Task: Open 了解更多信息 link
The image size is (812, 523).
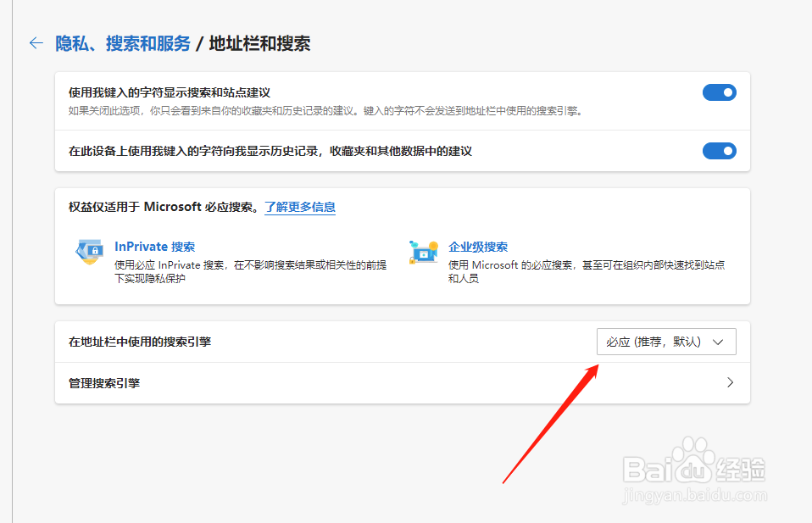Action: tap(300, 207)
